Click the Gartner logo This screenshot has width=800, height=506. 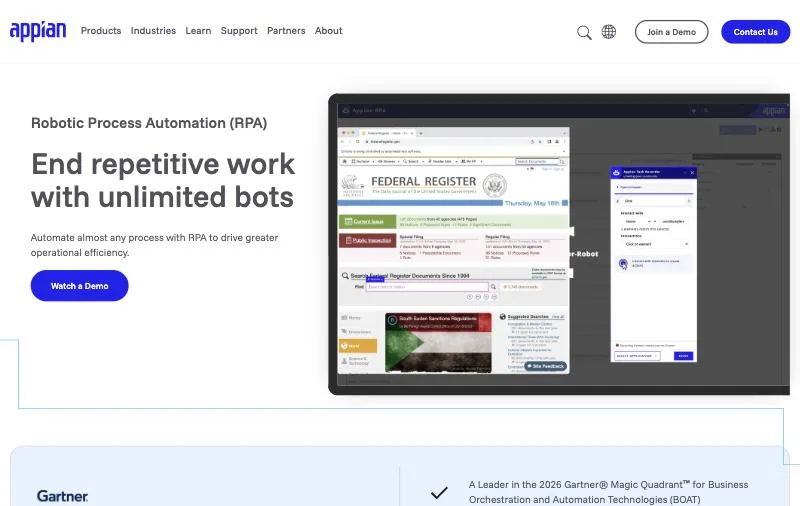coord(62,496)
